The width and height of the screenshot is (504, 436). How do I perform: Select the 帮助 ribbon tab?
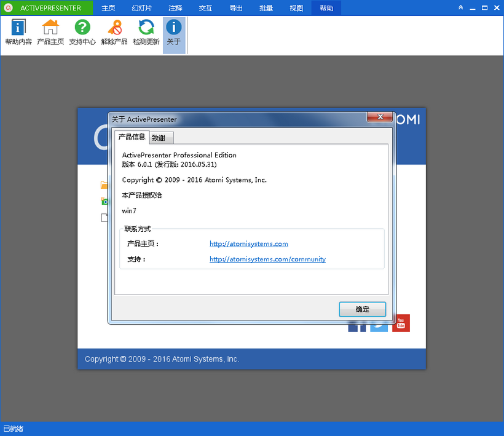(326, 8)
